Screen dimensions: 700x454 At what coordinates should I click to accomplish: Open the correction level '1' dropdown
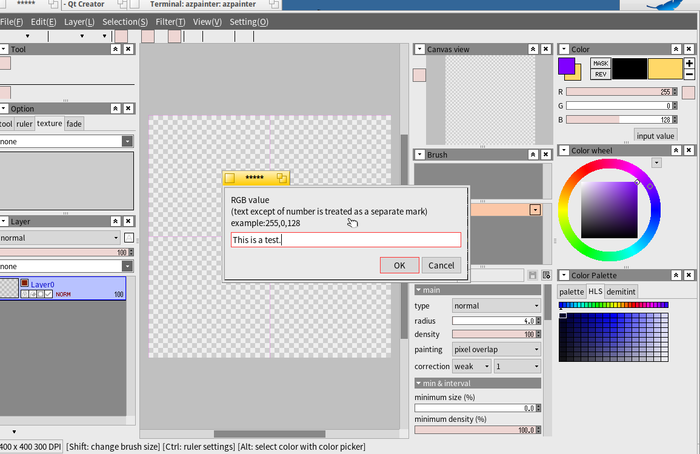pyautogui.click(x=517, y=367)
